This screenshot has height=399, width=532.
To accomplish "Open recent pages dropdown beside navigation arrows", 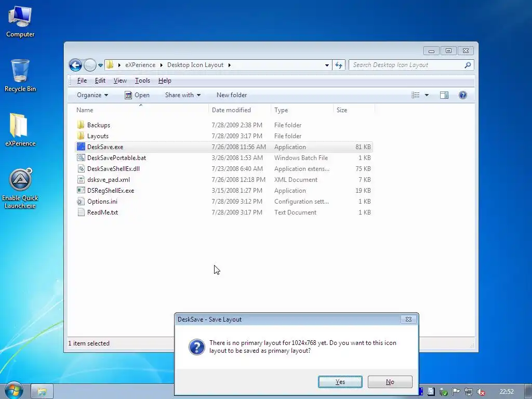I will pos(100,65).
